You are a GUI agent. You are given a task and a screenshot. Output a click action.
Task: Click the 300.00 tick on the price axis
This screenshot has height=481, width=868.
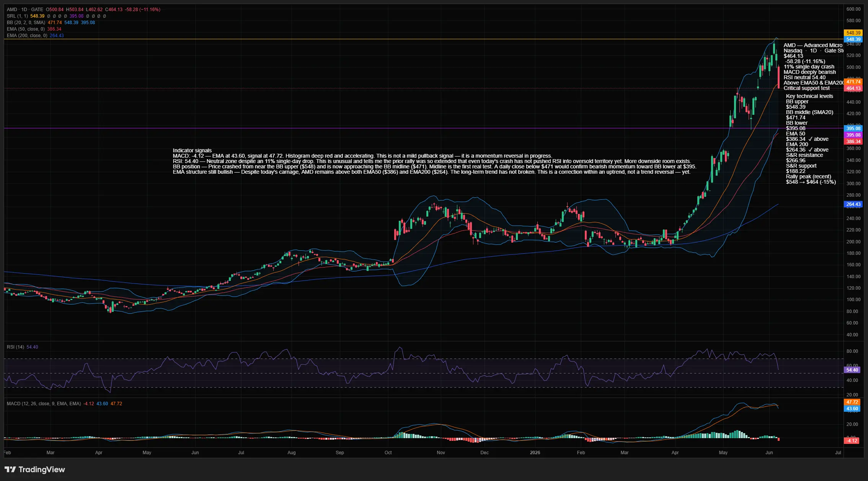854,184
